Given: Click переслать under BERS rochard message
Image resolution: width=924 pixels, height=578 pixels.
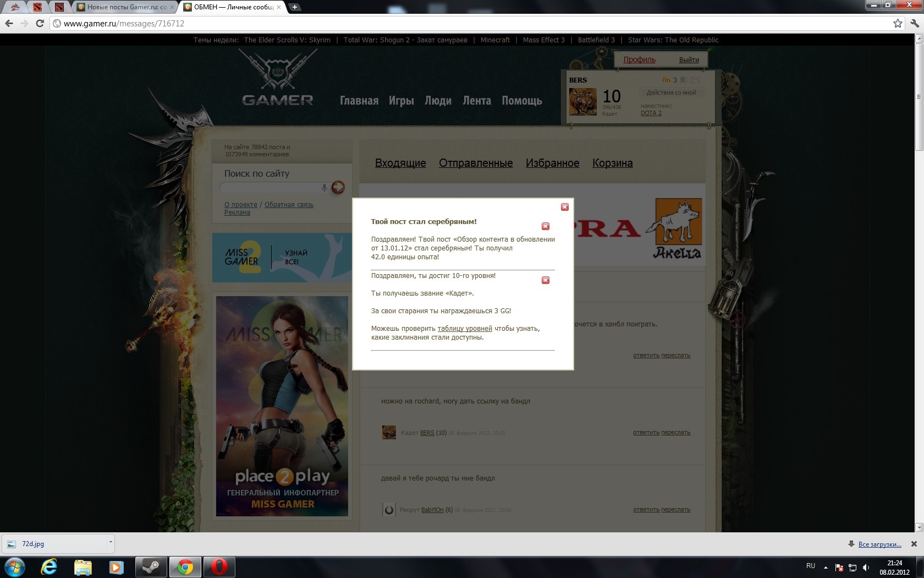Looking at the screenshot, I should (x=675, y=432).
